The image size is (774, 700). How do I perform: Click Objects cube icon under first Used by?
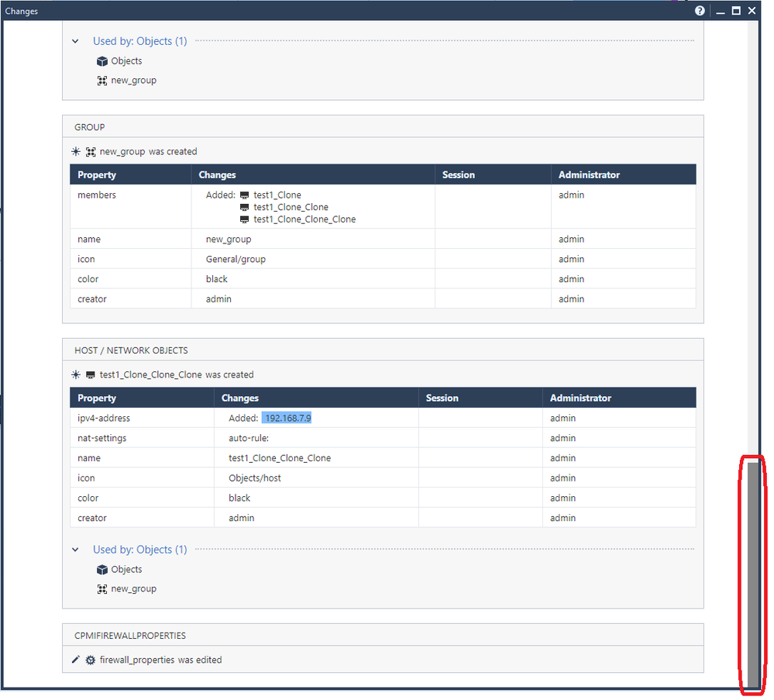(x=102, y=61)
